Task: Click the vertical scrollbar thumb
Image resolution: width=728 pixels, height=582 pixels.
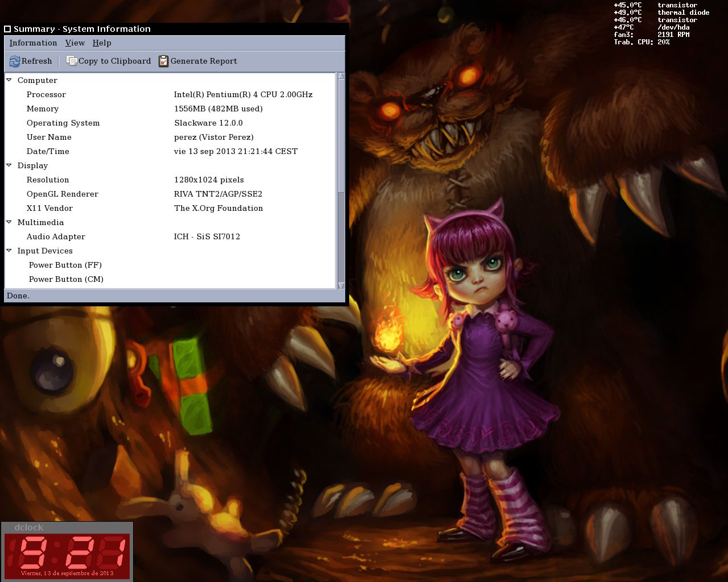Action: click(341, 136)
